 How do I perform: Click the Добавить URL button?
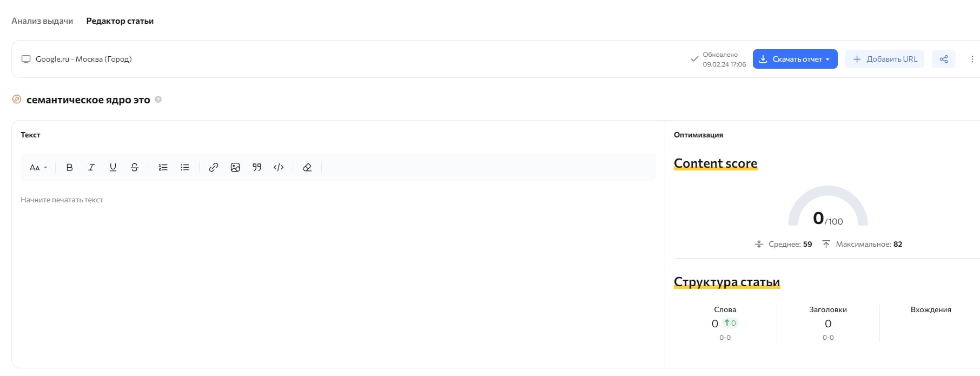tap(885, 59)
